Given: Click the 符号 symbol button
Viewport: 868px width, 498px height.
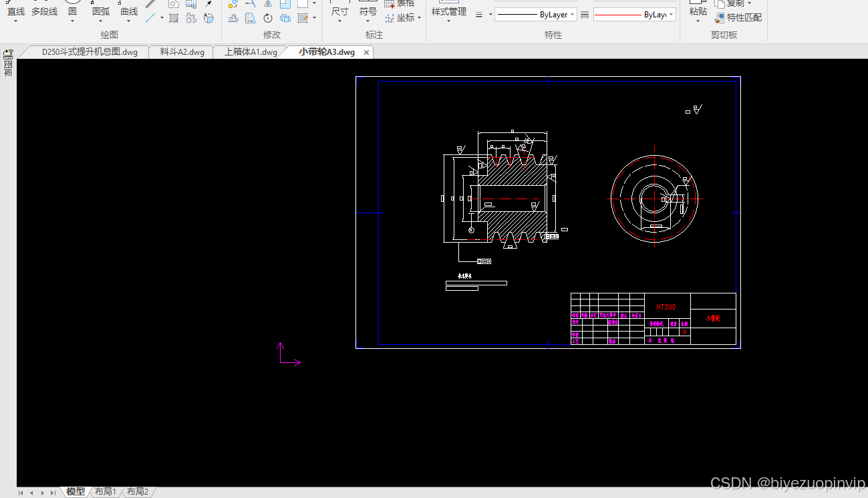Looking at the screenshot, I should [x=368, y=11].
